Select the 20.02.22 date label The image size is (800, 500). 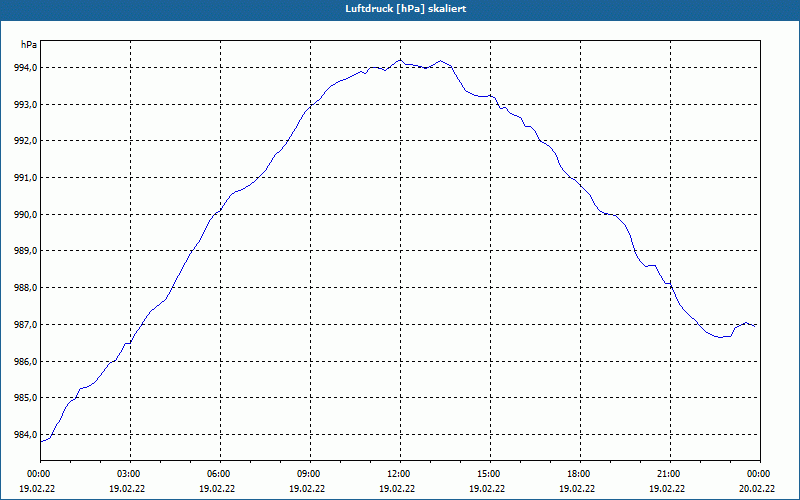point(757,489)
